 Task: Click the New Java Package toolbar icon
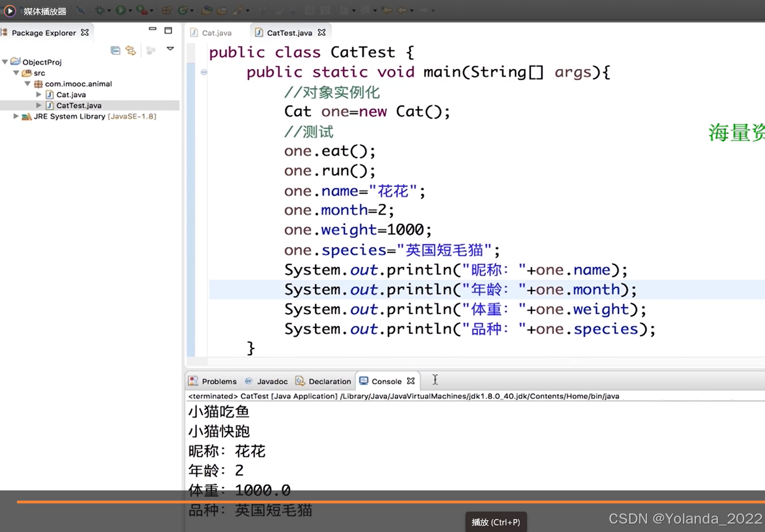[167, 10]
